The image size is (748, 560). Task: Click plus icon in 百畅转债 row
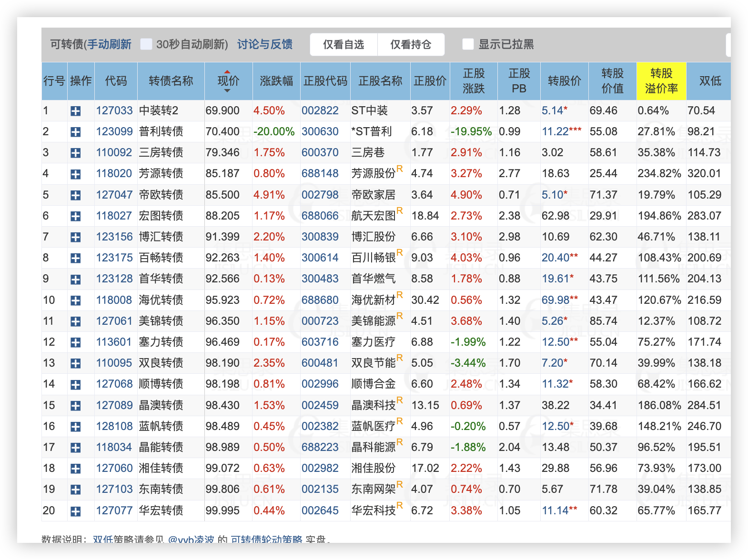tap(75, 258)
